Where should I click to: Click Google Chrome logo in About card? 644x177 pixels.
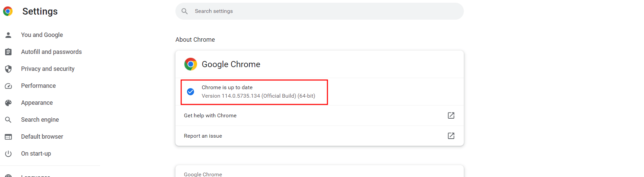(x=191, y=64)
